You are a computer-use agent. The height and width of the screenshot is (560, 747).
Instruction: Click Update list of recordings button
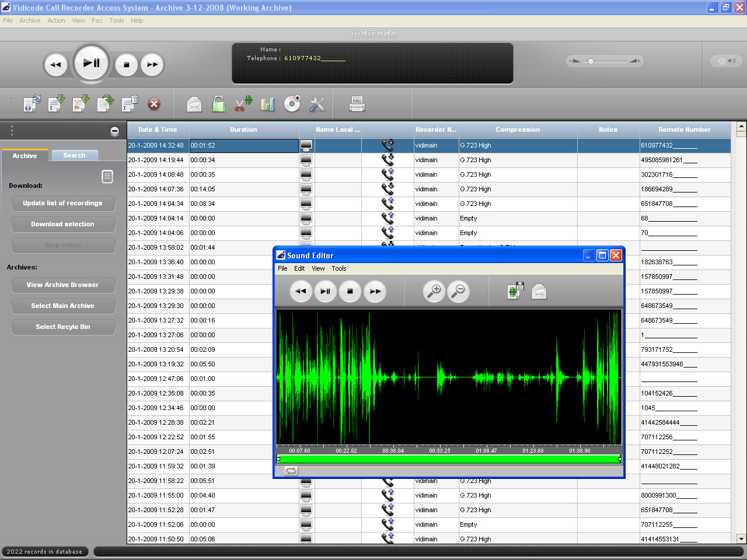[x=63, y=203]
